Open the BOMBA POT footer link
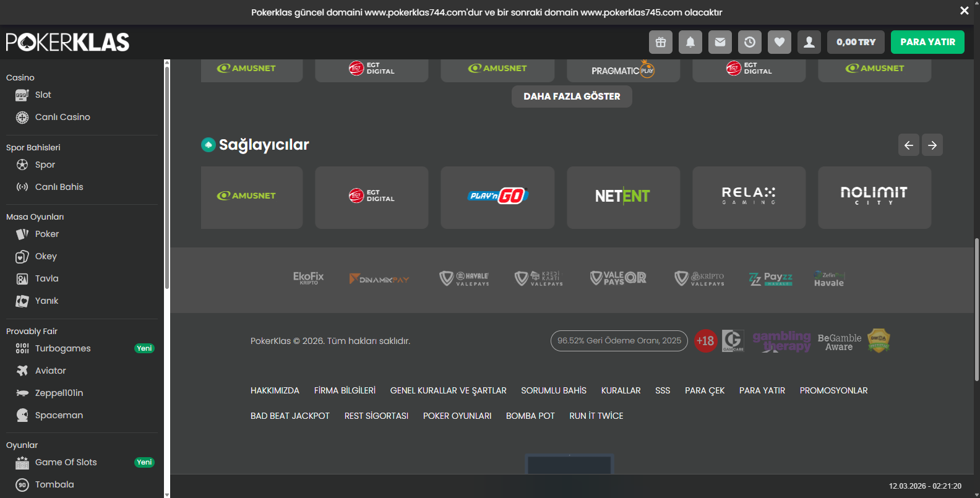The height and width of the screenshot is (498, 980). coord(530,416)
